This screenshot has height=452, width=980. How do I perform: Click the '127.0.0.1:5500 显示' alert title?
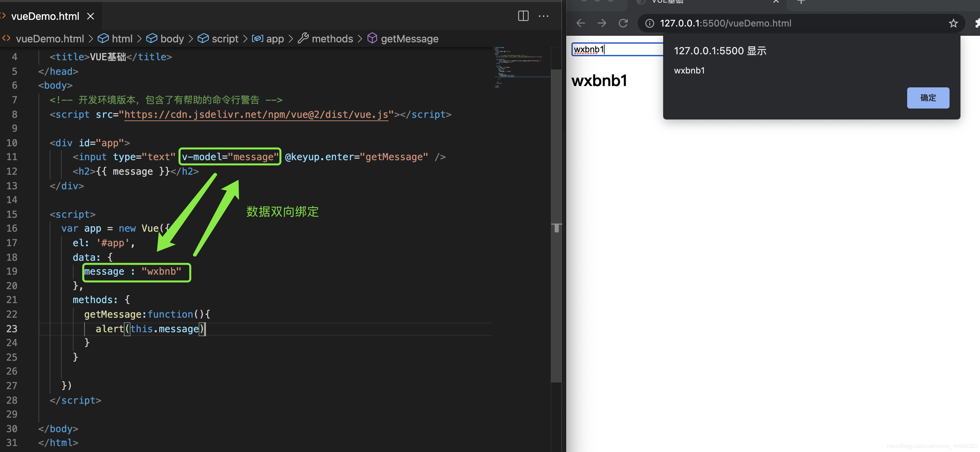[x=720, y=51]
